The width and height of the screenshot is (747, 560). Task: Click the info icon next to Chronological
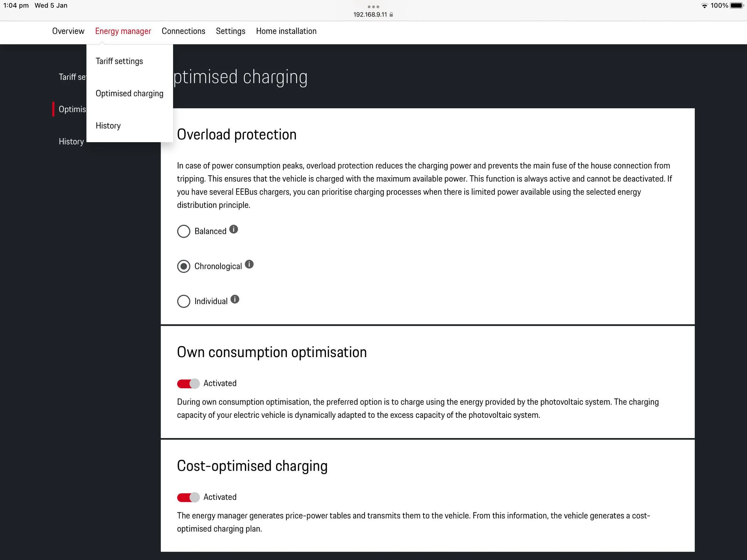(x=249, y=264)
